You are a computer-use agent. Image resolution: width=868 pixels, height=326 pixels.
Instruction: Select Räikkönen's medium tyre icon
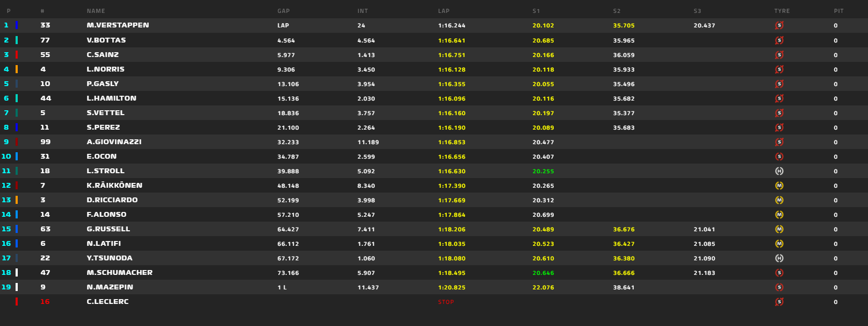[x=779, y=186]
